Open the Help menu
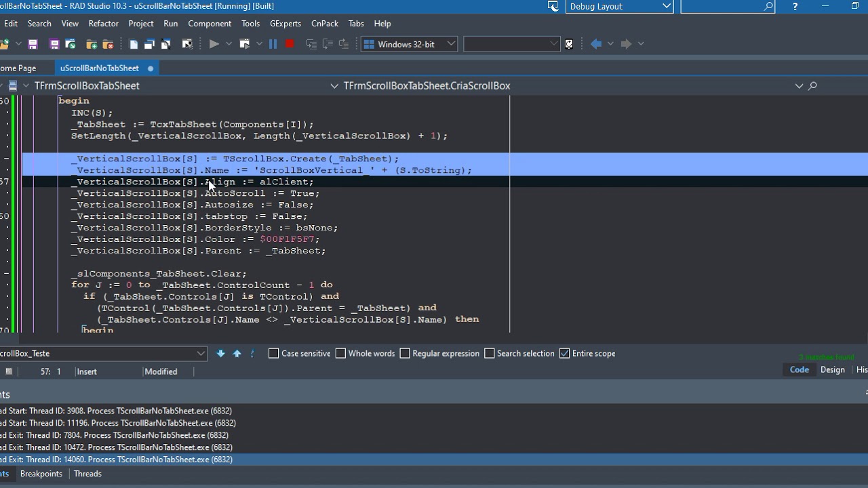The image size is (868, 488). point(382,24)
